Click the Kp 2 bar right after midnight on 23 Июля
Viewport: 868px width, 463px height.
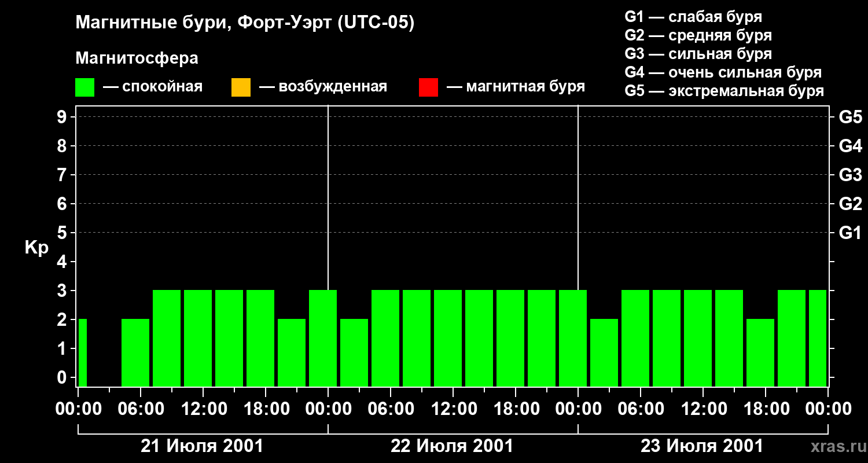pyautogui.click(x=604, y=352)
